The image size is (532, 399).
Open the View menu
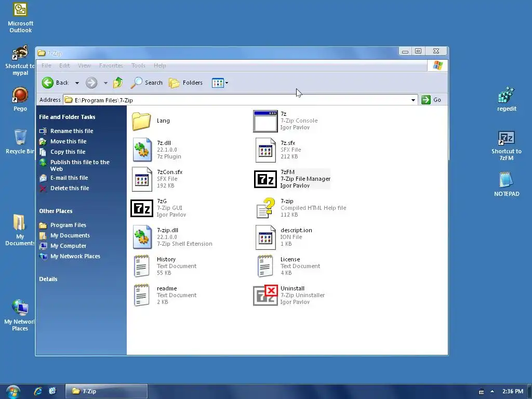tap(84, 65)
